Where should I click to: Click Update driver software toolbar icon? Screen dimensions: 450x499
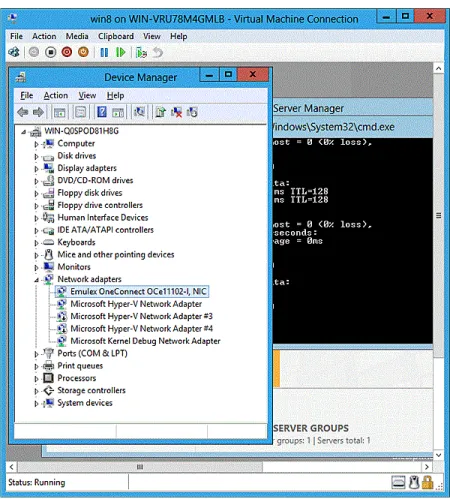tap(160, 112)
